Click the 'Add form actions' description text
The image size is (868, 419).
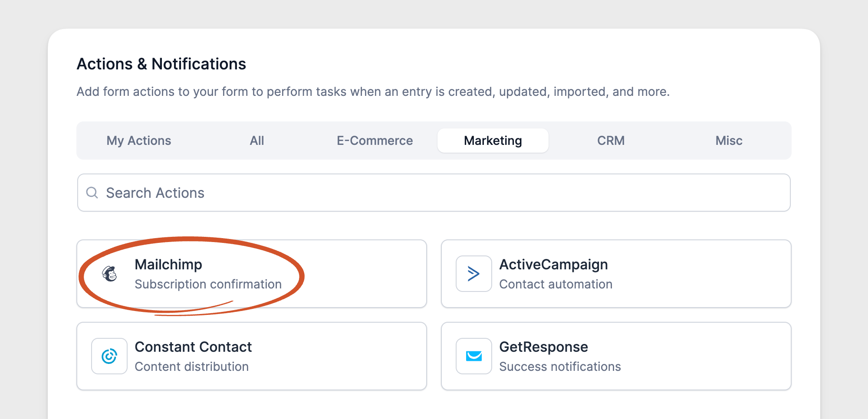tap(373, 92)
